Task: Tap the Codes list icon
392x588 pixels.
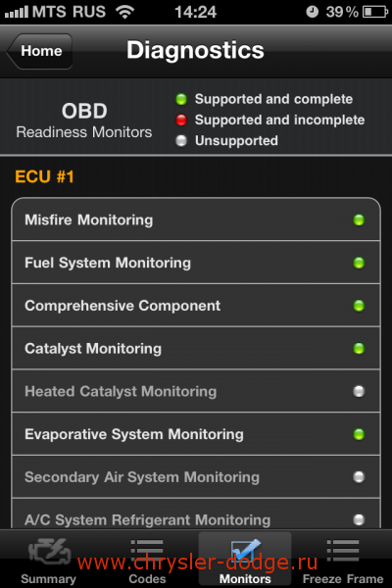Action: tap(147, 551)
